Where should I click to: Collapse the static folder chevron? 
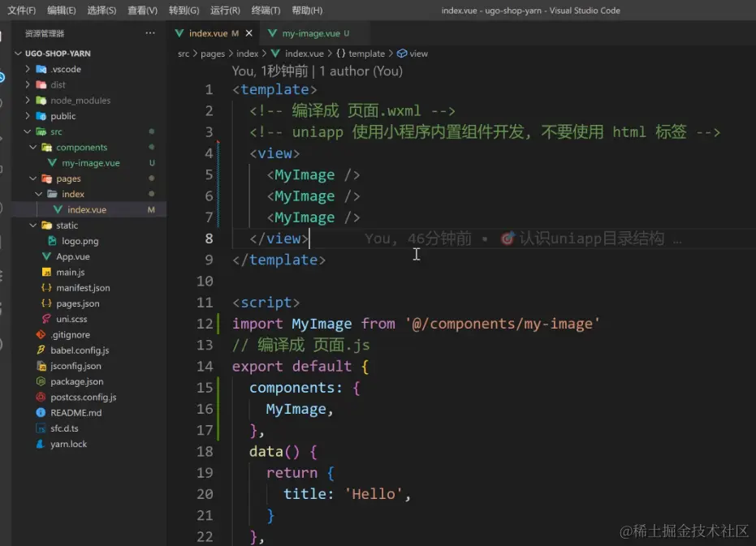tap(33, 225)
